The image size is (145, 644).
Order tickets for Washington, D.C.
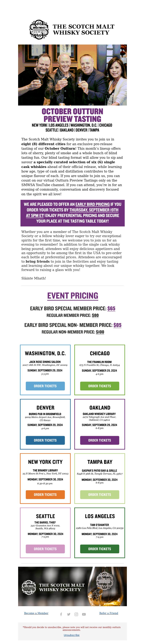(45, 386)
